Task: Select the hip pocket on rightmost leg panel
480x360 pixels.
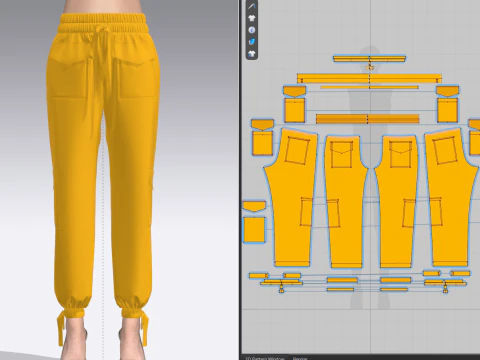Action: click(x=446, y=151)
